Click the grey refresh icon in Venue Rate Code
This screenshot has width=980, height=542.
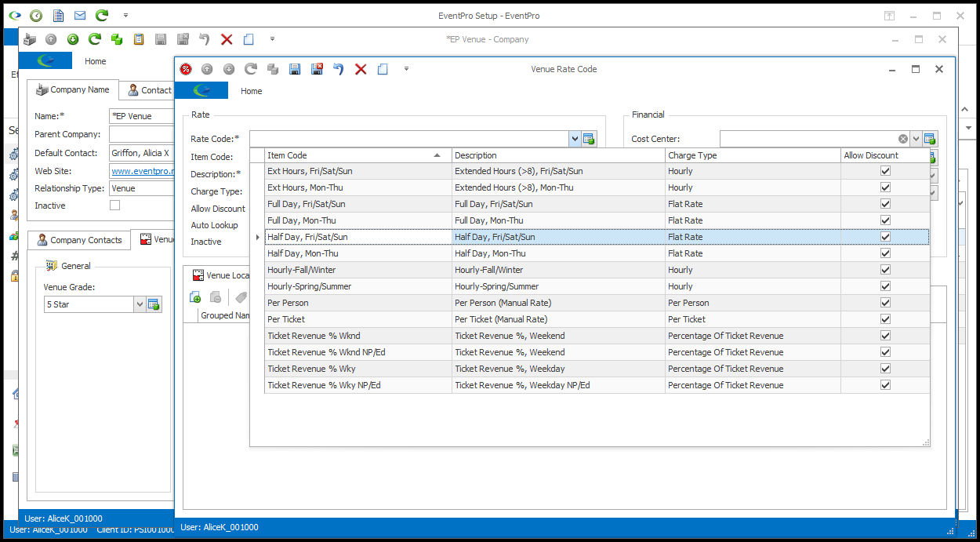coord(251,69)
